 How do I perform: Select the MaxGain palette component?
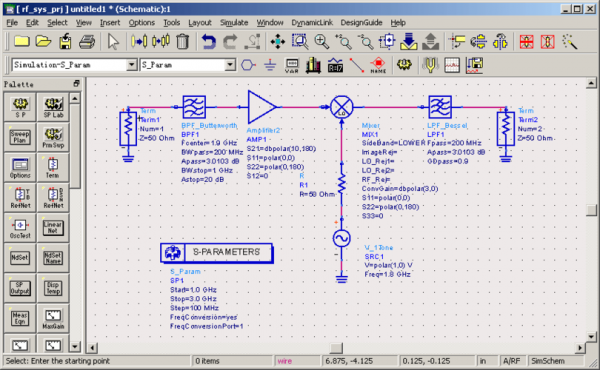pos(53,318)
